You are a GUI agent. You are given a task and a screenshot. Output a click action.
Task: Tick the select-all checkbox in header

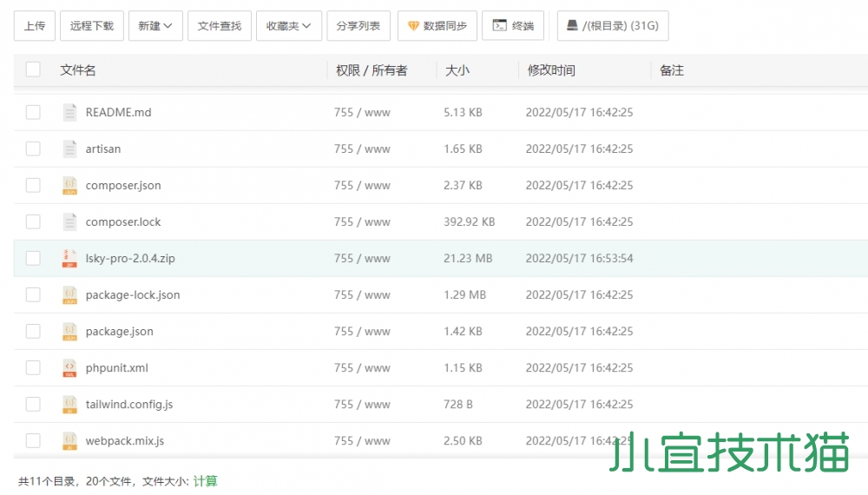coord(33,69)
